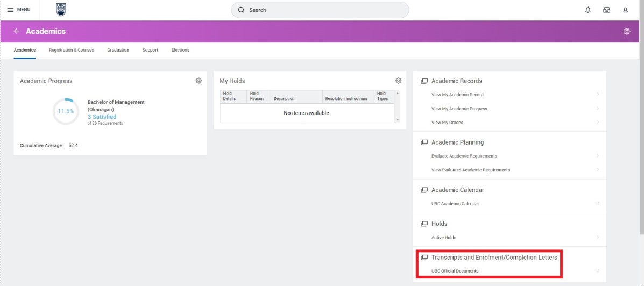This screenshot has width=644, height=286.
Task: Open the notifications bell icon
Action: (588, 10)
